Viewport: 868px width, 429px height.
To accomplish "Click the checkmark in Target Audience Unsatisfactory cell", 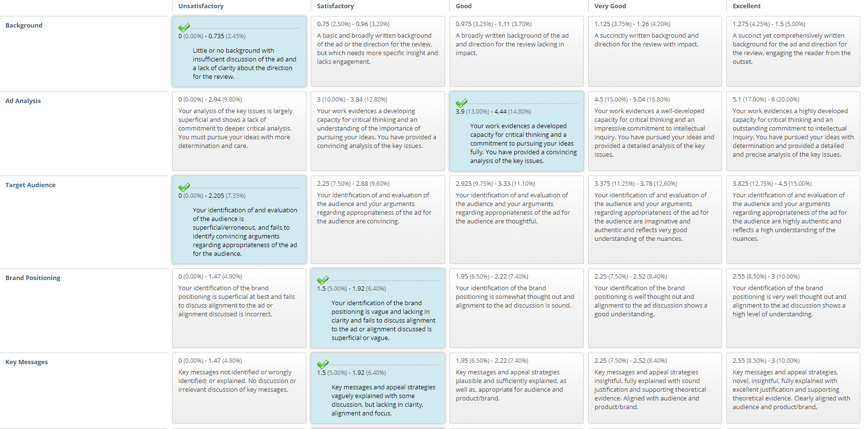I will pos(184,187).
